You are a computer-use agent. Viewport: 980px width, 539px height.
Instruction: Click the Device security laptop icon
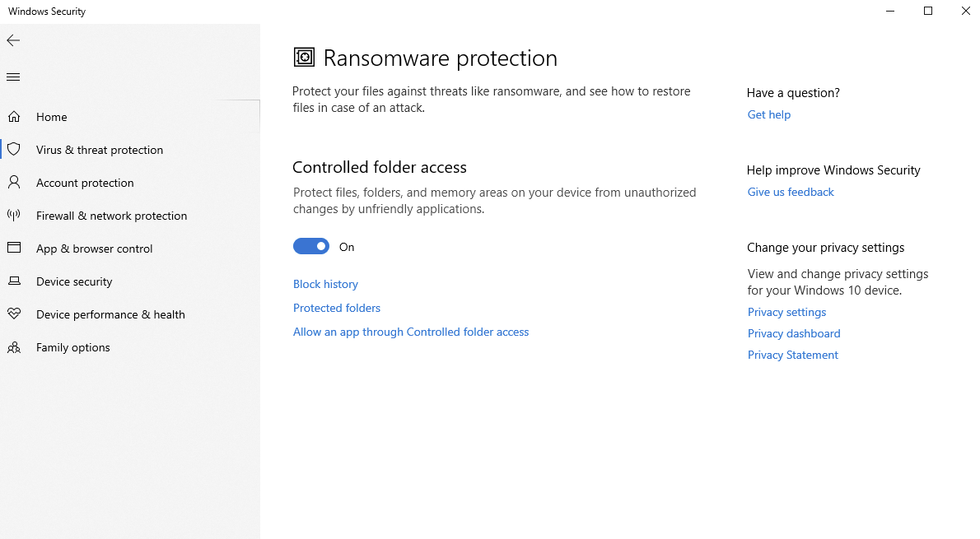14,281
